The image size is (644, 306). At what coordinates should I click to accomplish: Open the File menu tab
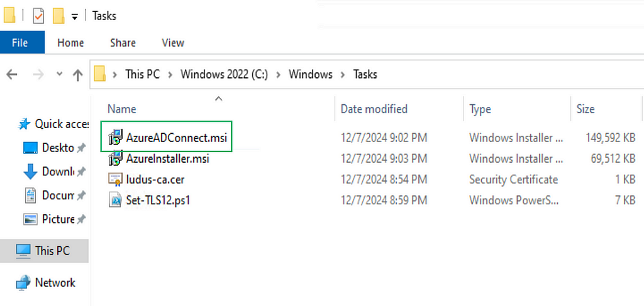(x=20, y=43)
